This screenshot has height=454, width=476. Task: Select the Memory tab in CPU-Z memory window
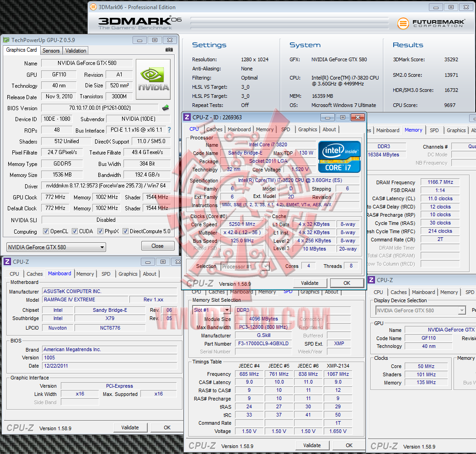tap(413, 130)
